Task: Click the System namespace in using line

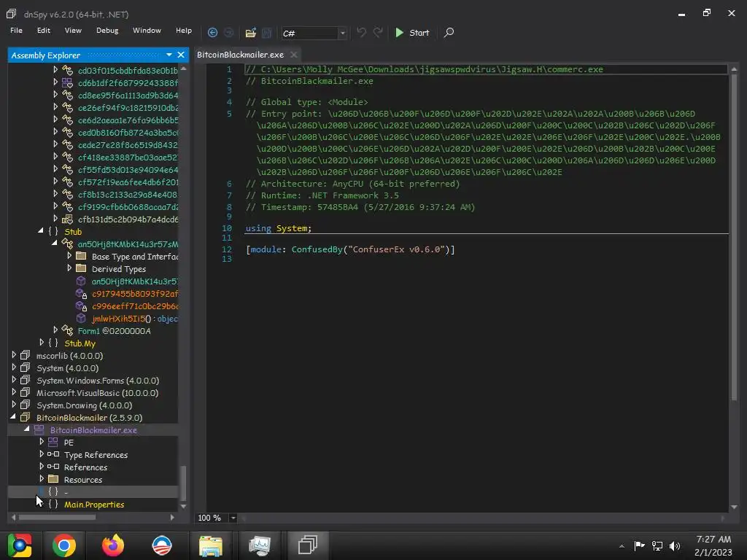Action: [292, 228]
